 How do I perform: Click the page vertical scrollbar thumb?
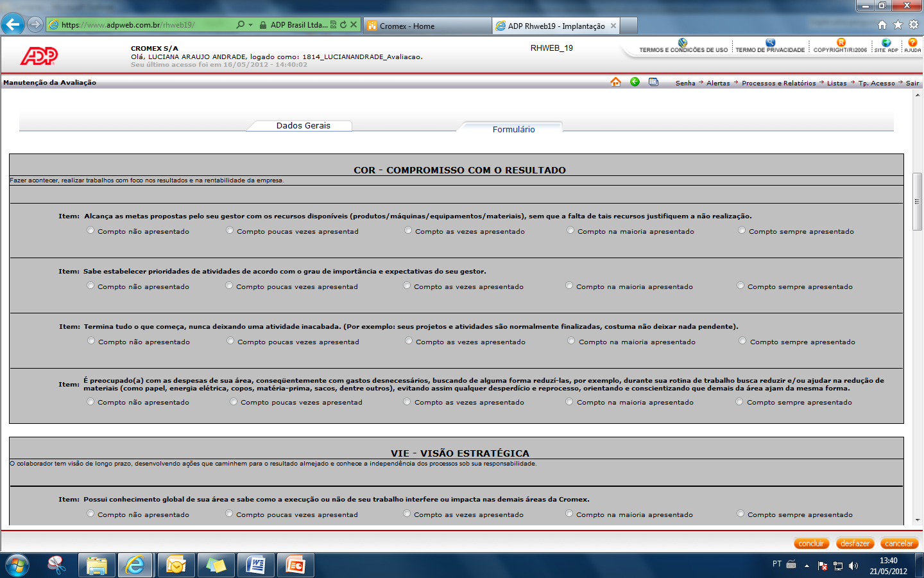(x=917, y=202)
